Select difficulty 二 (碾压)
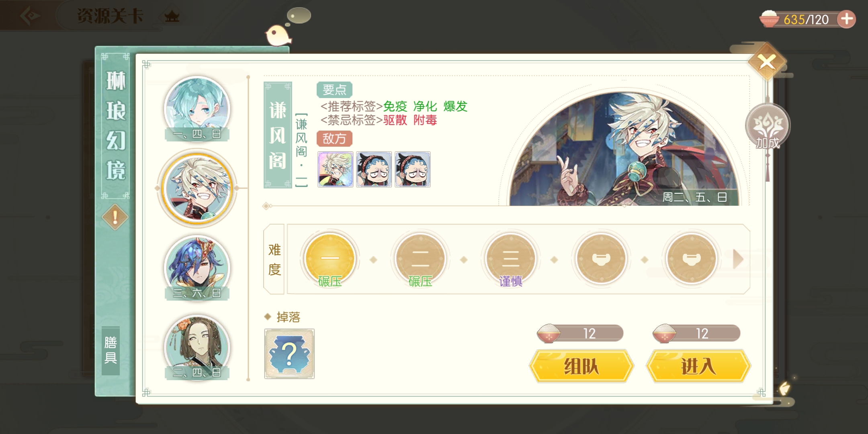This screenshot has width=868, height=434. point(420,259)
